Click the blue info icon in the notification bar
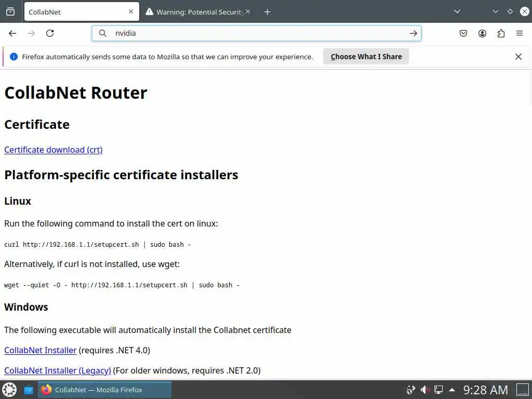 coord(14,57)
